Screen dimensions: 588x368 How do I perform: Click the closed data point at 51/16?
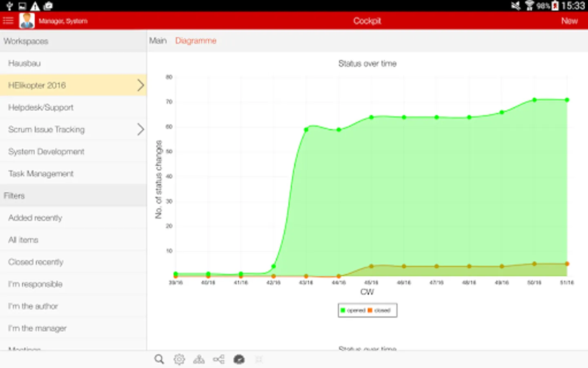(567, 264)
